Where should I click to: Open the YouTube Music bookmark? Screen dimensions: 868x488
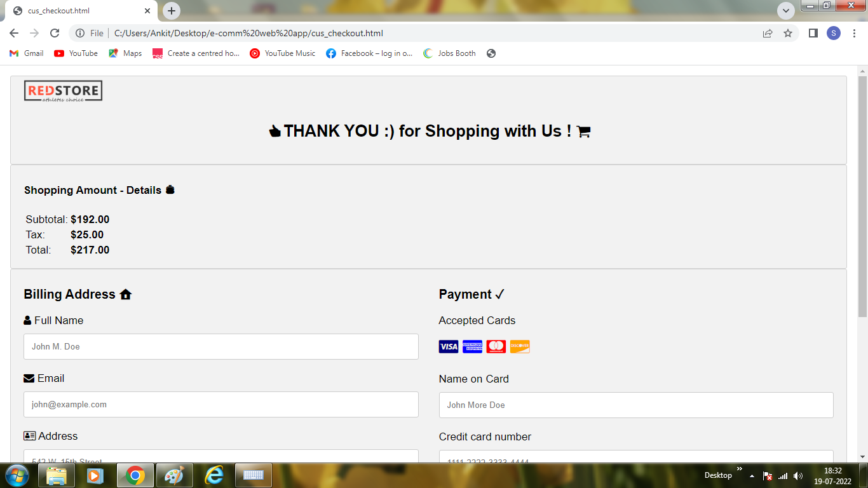click(282, 53)
